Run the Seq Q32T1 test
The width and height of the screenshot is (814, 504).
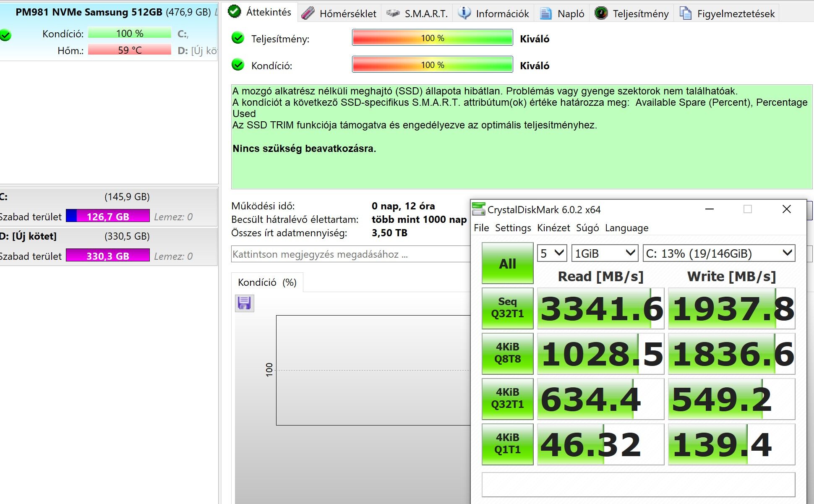[507, 308]
